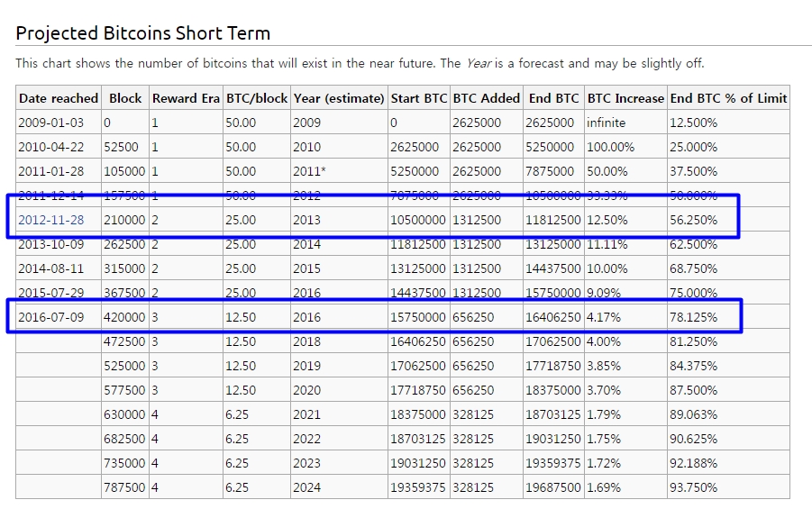Click the 6.25 BTC/block cell for 2021

(x=257, y=414)
